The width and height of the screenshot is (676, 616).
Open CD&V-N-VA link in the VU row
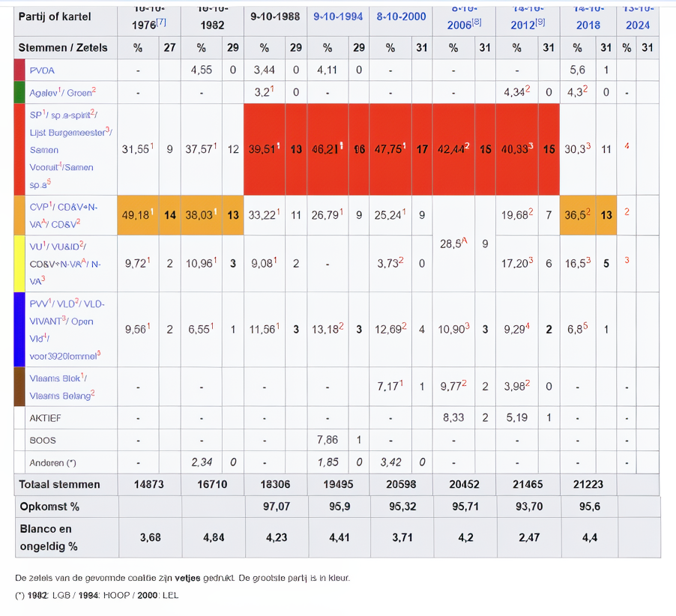[x=55, y=264]
